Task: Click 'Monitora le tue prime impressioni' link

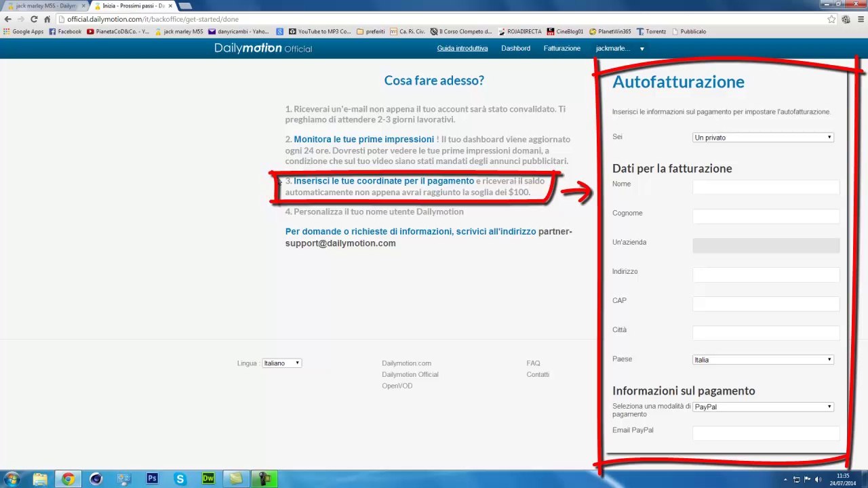Action: [363, 140]
